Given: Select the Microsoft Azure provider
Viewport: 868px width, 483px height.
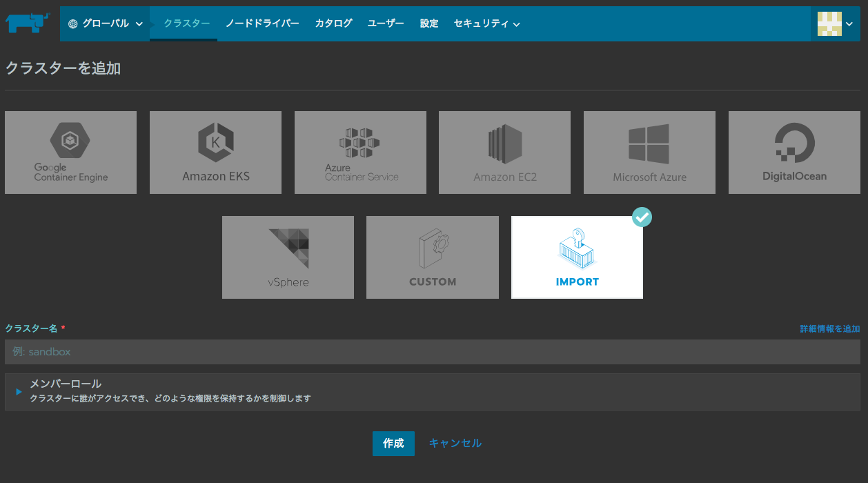Looking at the screenshot, I should coord(649,152).
